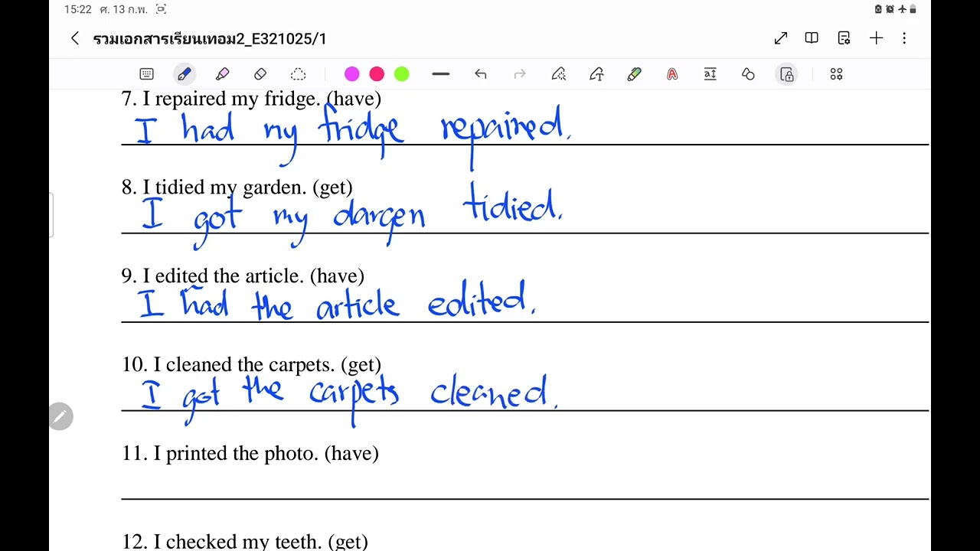Tap question 8 'I tidied my garden. (get)'
Viewport: 980px width, 551px height.
[x=237, y=187]
